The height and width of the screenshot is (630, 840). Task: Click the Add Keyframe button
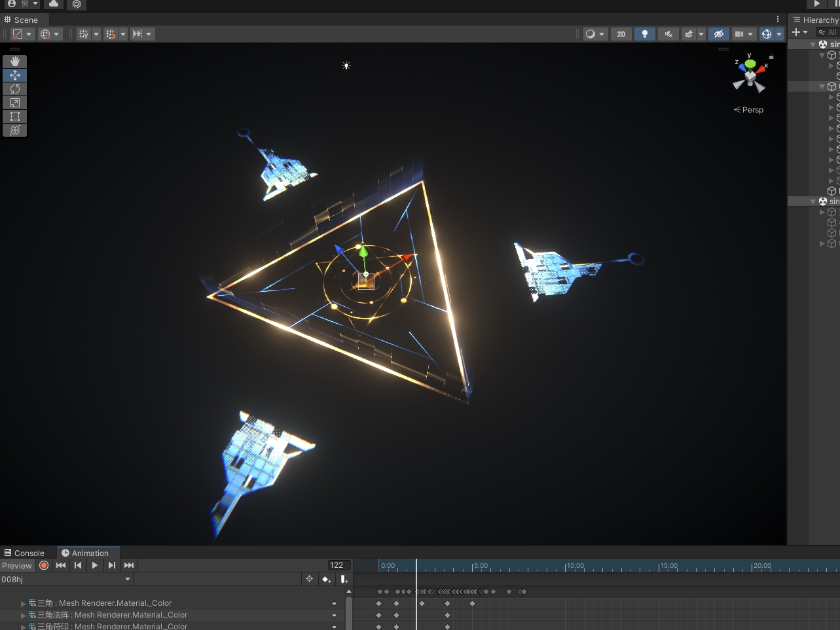click(x=326, y=580)
